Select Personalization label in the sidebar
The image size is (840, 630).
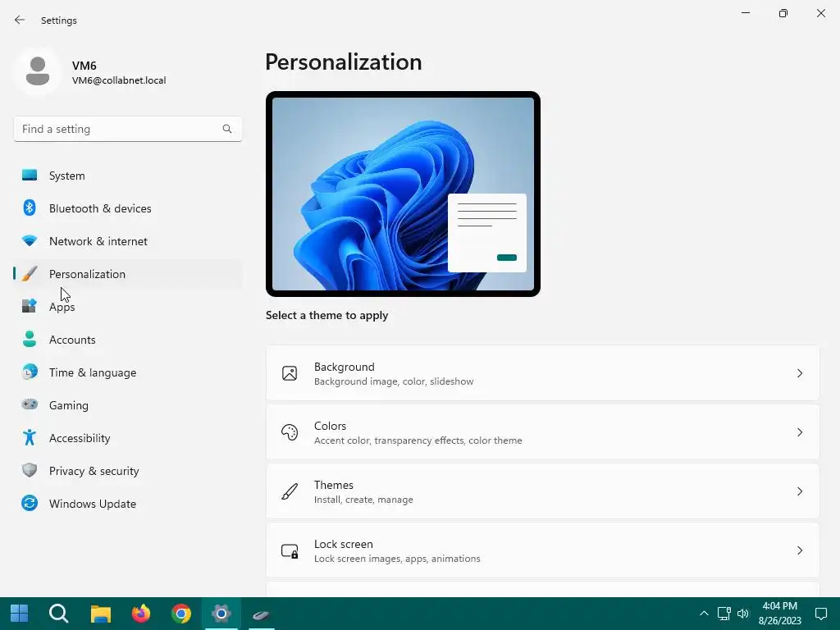pyautogui.click(x=87, y=274)
